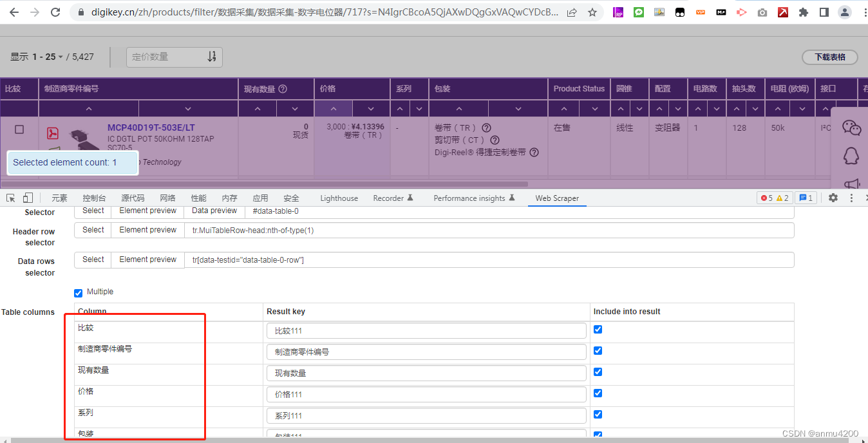The width and height of the screenshot is (868, 443).
Task: Open the gray camera screenshot extension
Action: pos(762,12)
